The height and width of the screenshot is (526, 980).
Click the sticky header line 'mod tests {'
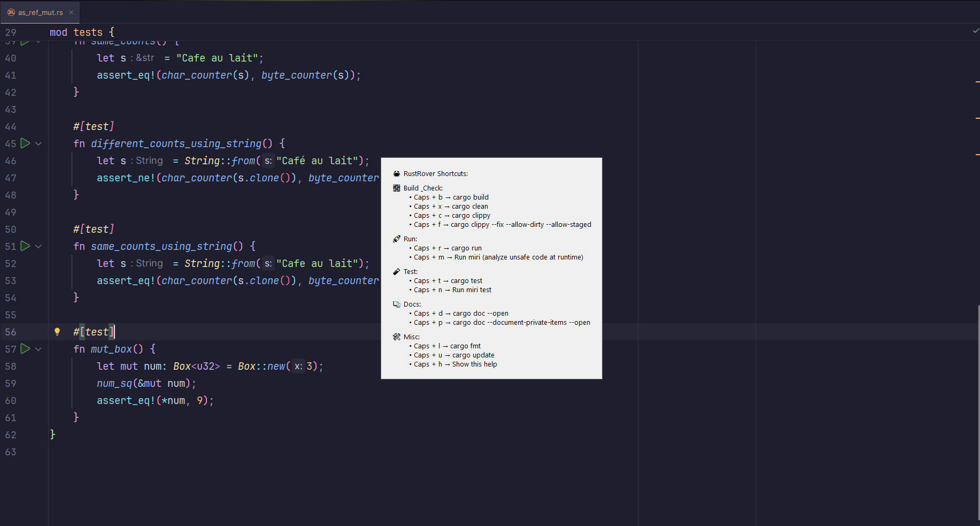click(82, 32)
